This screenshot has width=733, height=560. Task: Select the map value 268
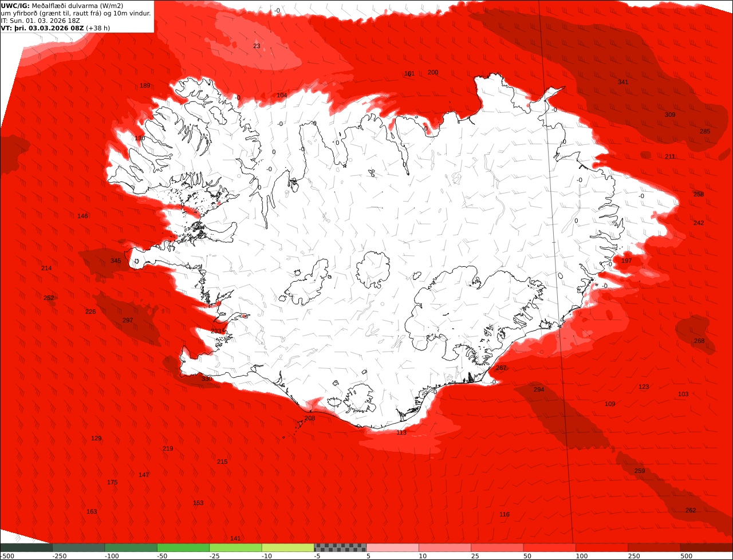click(699, 341)
